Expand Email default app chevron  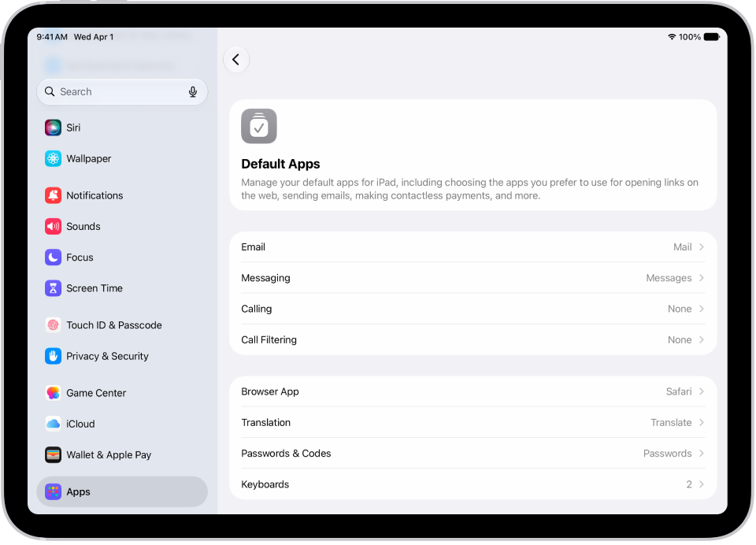(702, 247)
